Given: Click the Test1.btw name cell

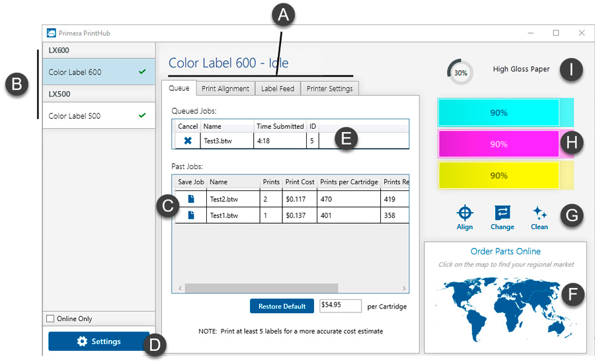Looking at the screenshot, I should tap(233, 215).
